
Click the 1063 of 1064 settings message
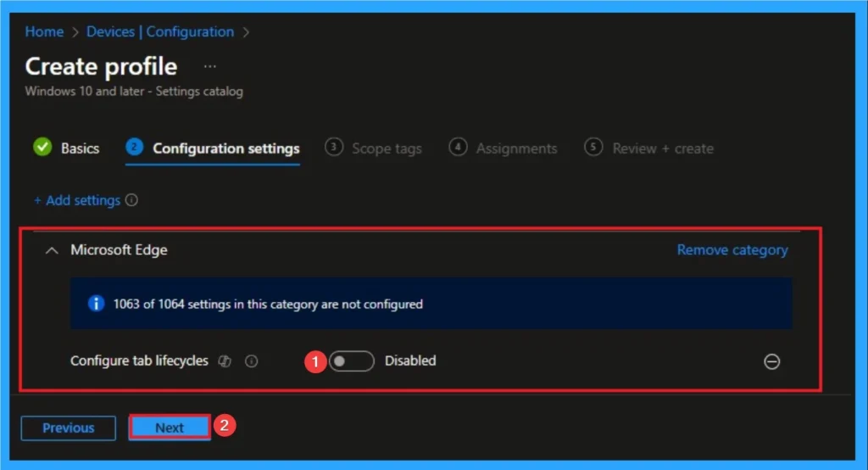[x=268, y=304]
